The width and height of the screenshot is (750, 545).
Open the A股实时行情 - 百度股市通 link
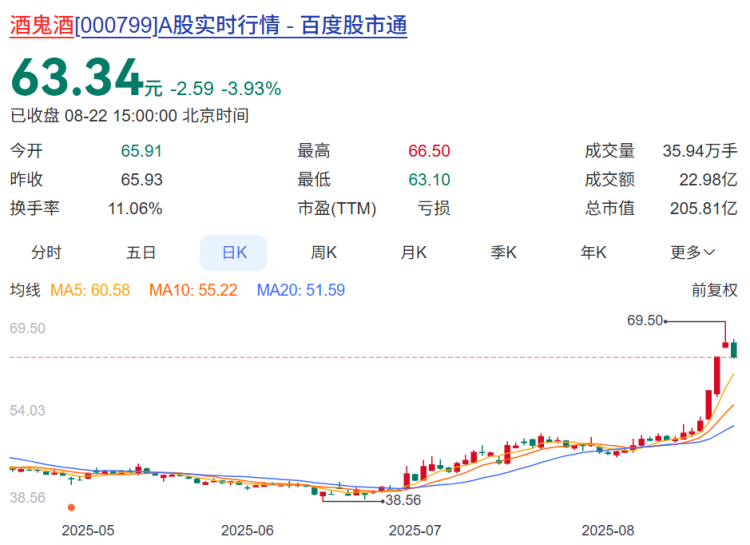point(282,25)
